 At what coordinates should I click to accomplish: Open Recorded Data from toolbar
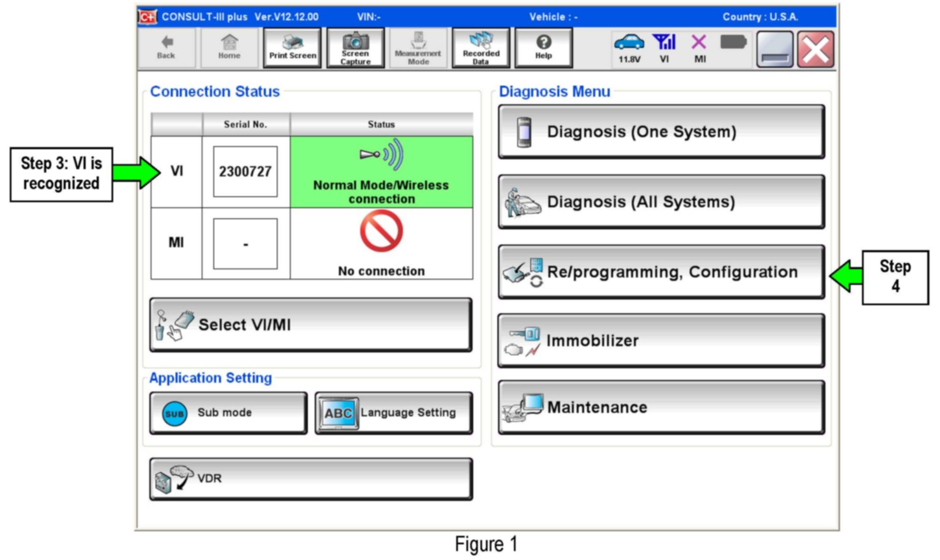click(481, 48)
